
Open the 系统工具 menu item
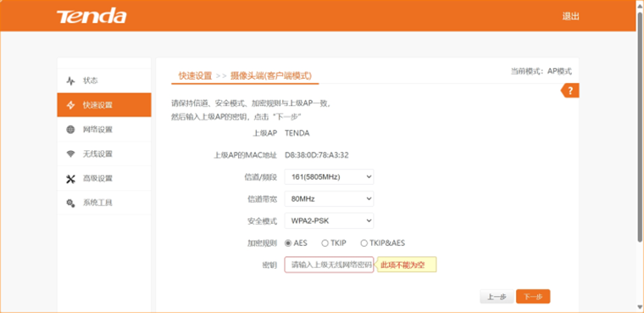(104, 203)
